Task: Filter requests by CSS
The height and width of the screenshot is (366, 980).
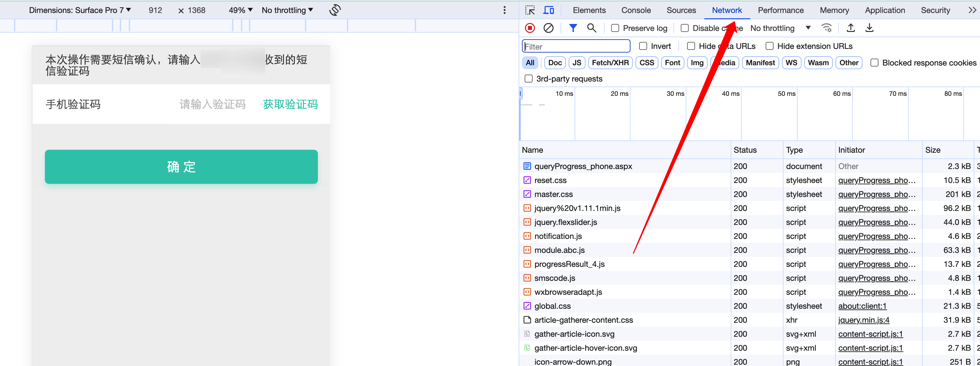Action: coord(646,63)
